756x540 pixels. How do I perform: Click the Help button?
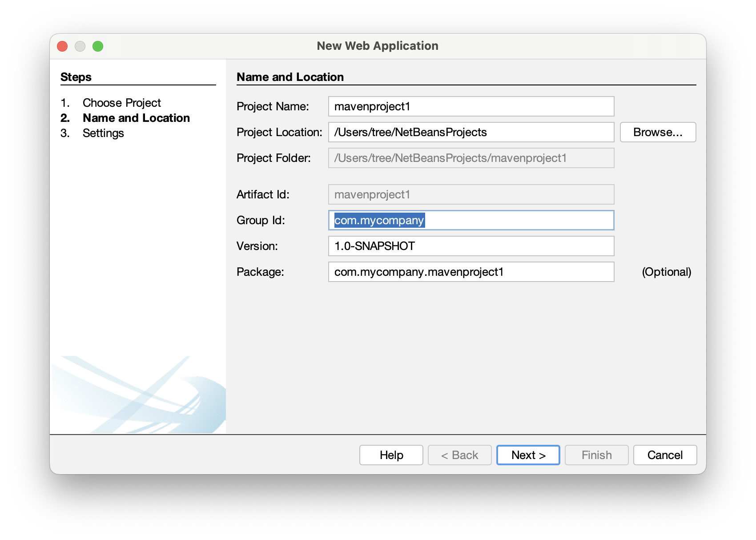coord(391,455)
